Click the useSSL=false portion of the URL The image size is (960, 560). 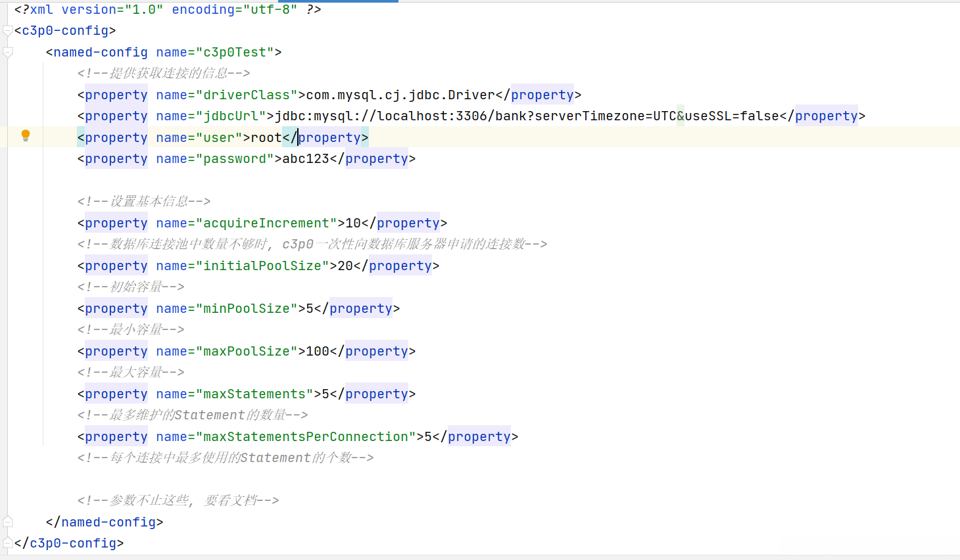[732, 116]
